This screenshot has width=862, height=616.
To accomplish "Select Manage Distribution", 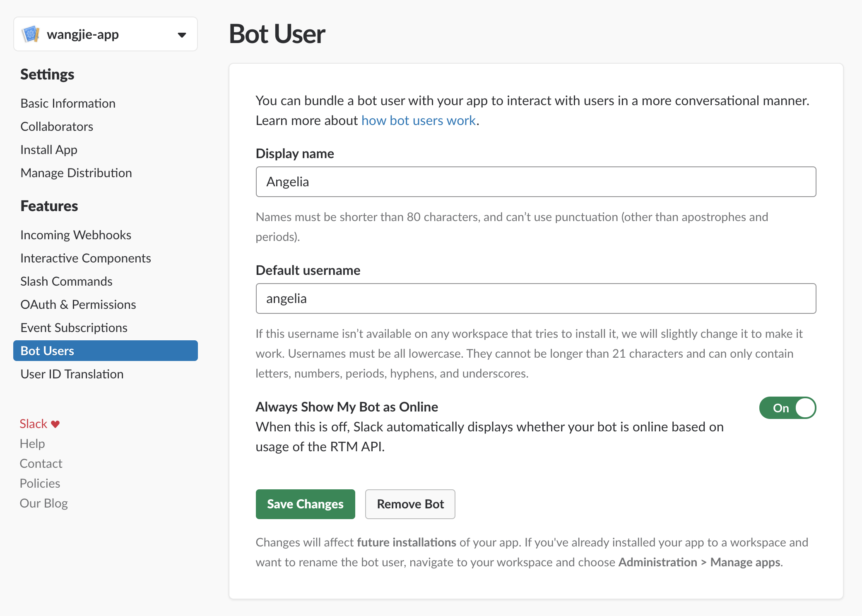I will pyautogui.click(x=76, y=173).
